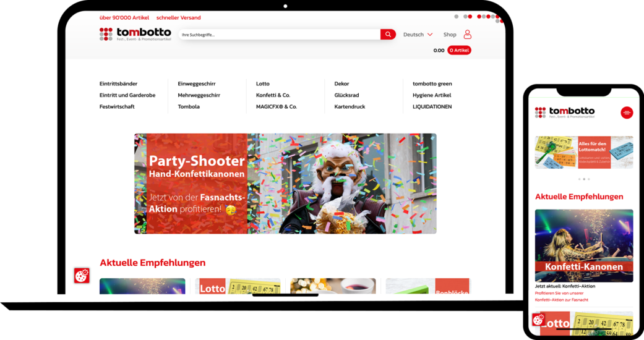Image resolution: width=644 pixels, height=340 pixels.
Task: Select MAGICFX® & Co. category
Action: (277, 106)
